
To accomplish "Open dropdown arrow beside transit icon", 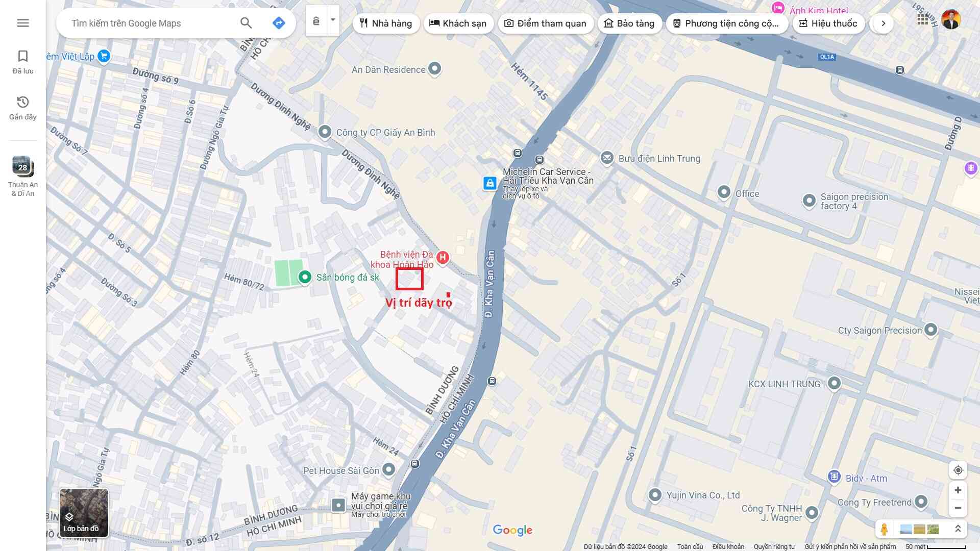I will (333, 20).
